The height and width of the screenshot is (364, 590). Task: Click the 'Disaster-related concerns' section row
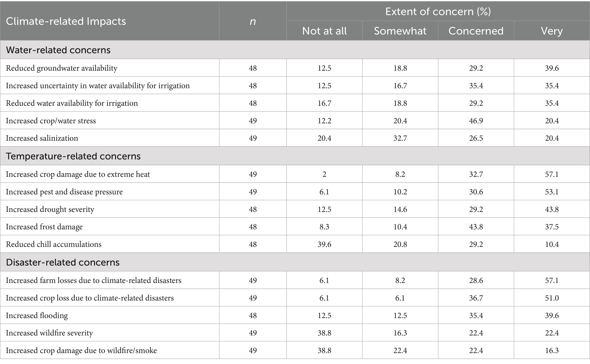(63, 262)
